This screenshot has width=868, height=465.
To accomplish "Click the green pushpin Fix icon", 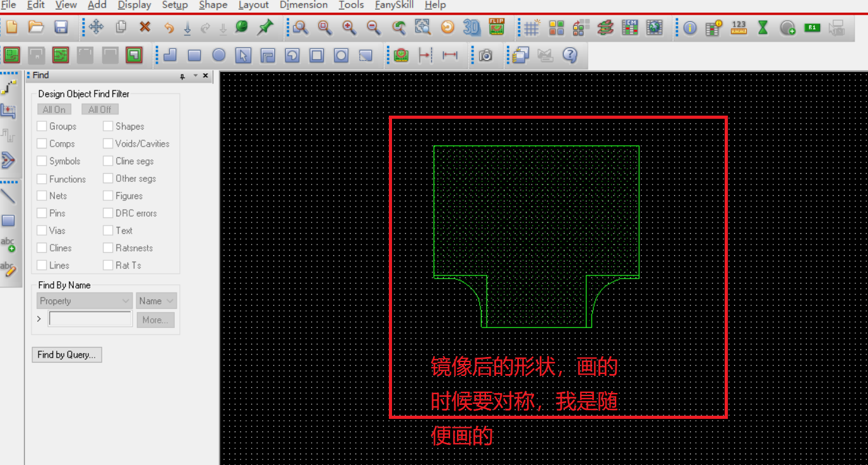I will pyautogui.click(x=266, y=27).
